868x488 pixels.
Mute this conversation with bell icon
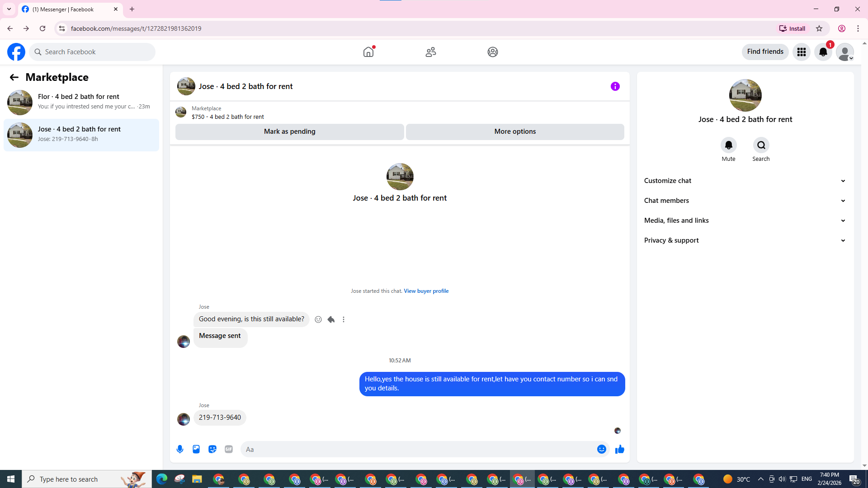click(x=728, y=145)
